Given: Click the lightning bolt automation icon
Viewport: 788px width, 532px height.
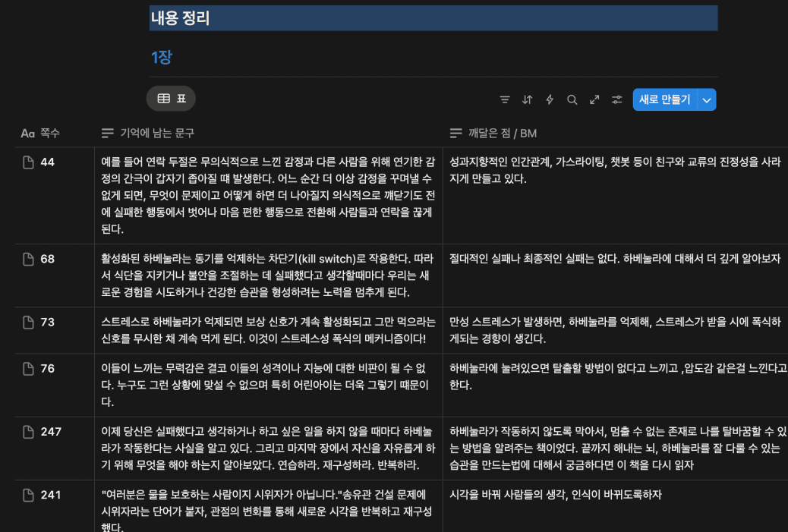Looking at the screenshot, I should [550, 99].
